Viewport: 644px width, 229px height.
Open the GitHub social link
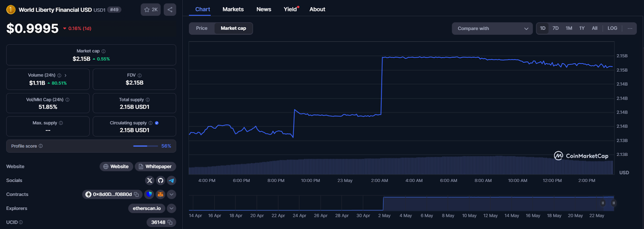click(x=160, y=180)
